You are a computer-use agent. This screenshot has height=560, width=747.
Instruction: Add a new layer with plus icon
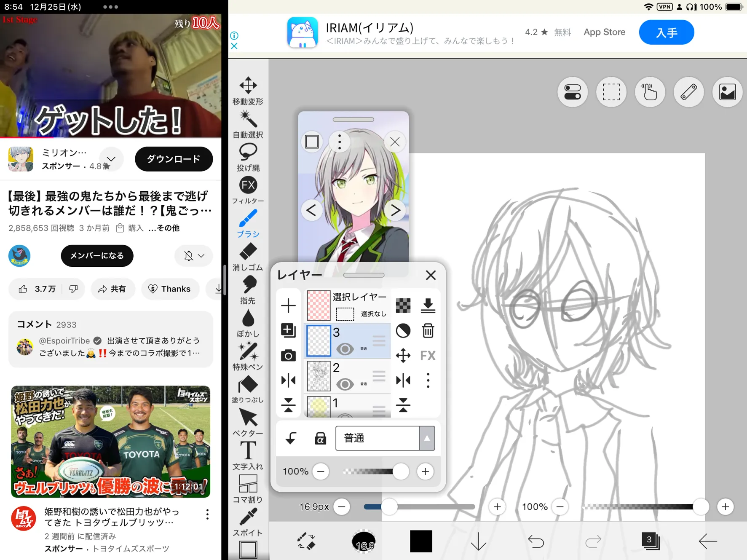pyautogui.click(x=288, y=305)
